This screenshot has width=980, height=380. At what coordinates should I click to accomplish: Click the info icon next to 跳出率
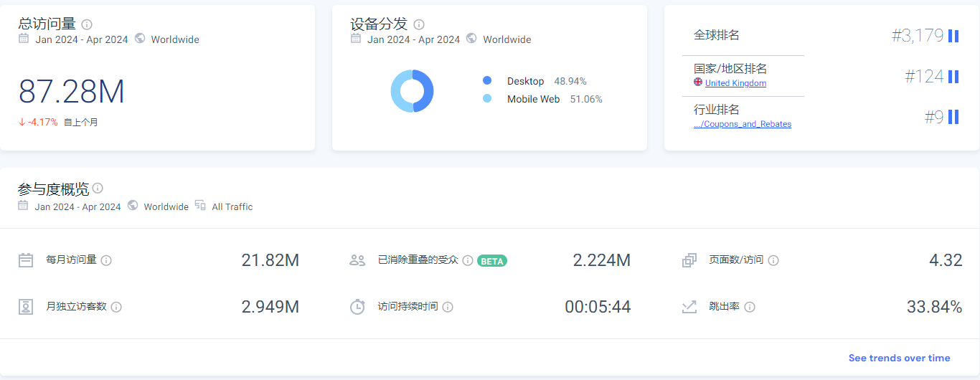click(750, 307)
